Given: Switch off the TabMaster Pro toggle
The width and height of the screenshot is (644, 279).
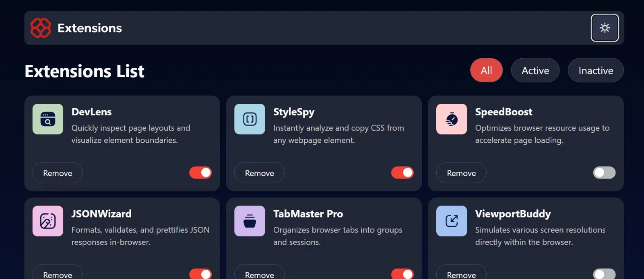Looking at the screenshot, I should (402, 274).
